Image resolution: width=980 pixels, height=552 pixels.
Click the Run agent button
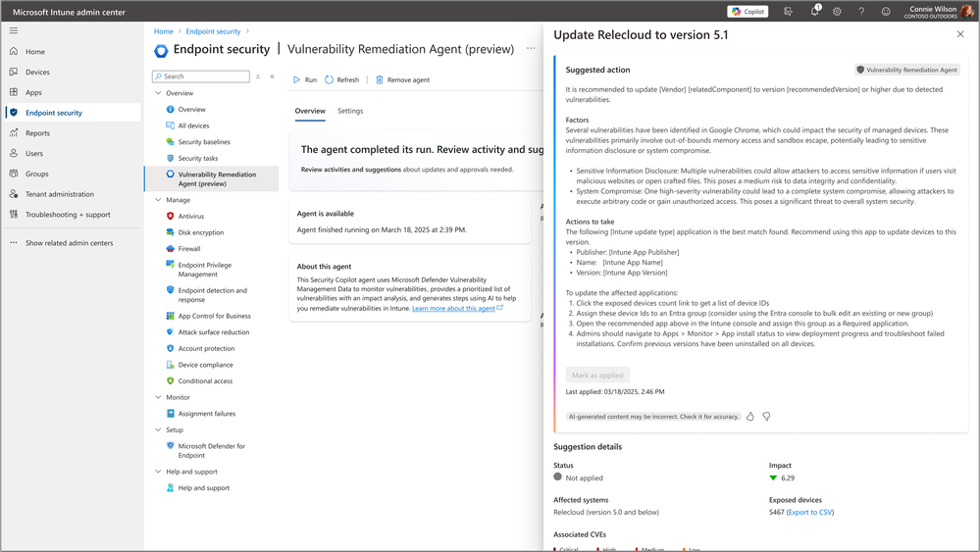coord(305,80)
